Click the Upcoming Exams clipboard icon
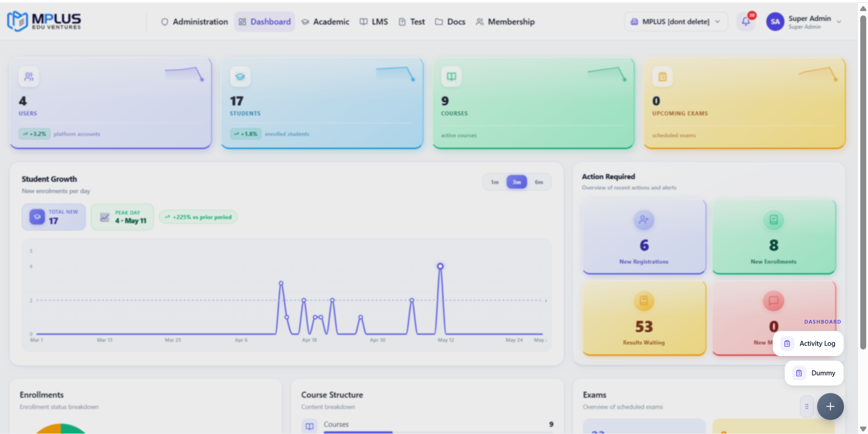 [x=662, y=77]
